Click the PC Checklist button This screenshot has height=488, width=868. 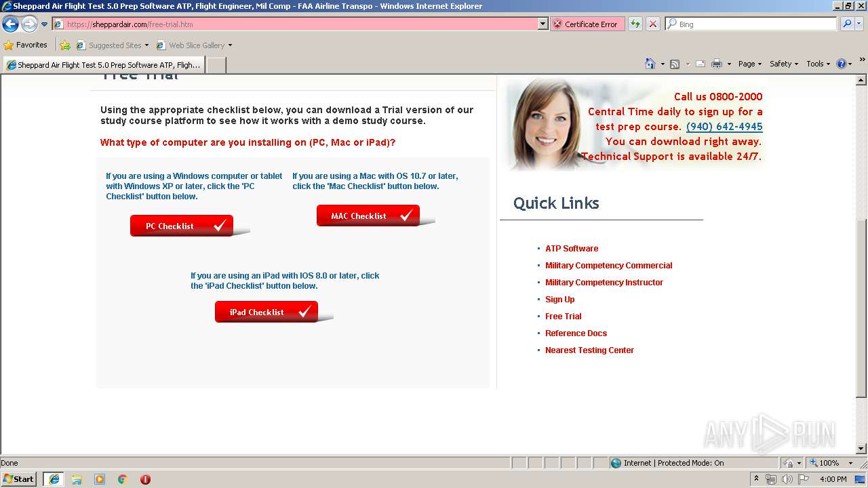pyautogui.click(x=182, y=226)
